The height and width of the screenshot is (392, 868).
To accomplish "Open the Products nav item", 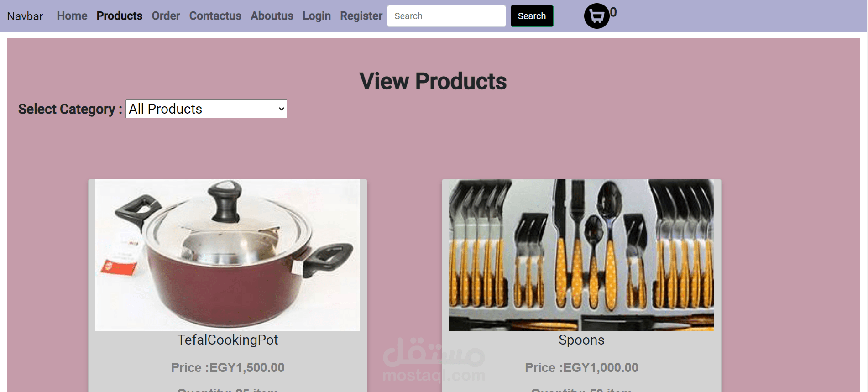I will click(x=120, y=16).
